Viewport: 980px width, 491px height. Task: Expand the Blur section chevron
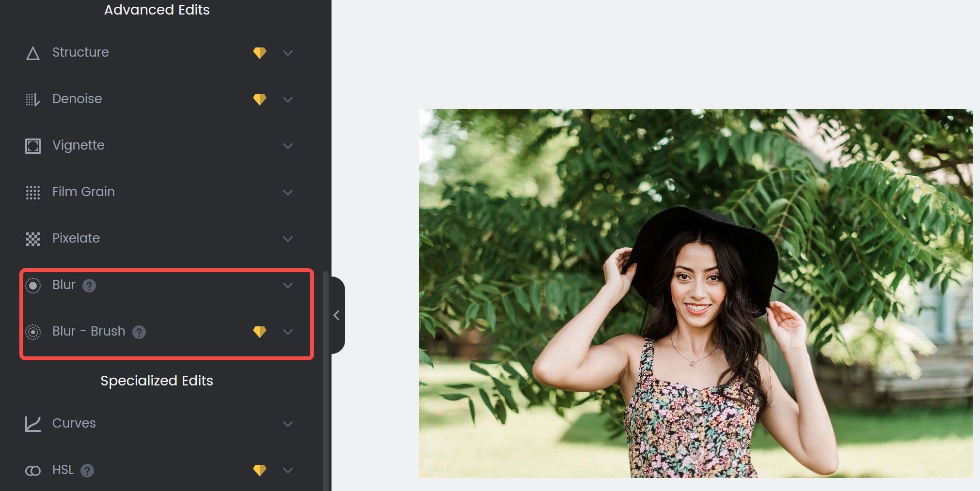[x=288, y=285]
